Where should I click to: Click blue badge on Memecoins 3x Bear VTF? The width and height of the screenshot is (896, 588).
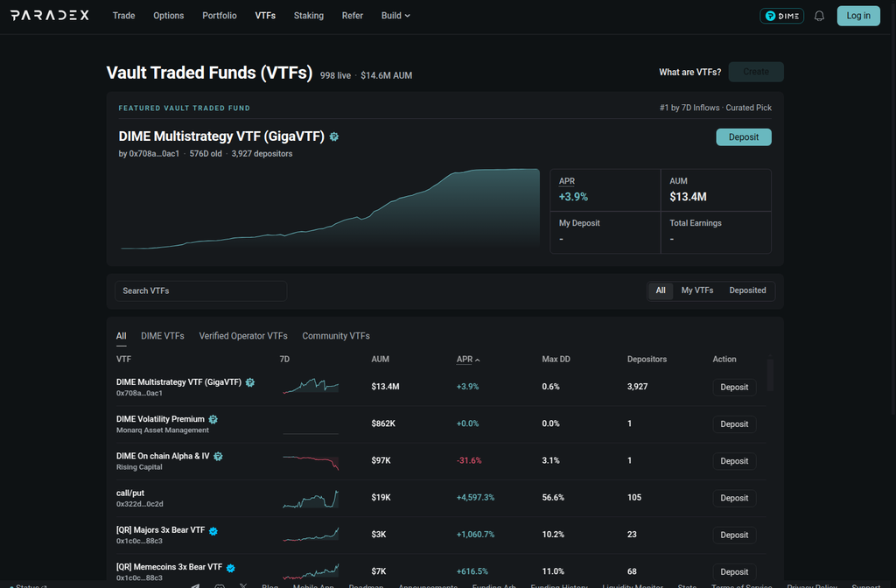(x=231, y=568)
